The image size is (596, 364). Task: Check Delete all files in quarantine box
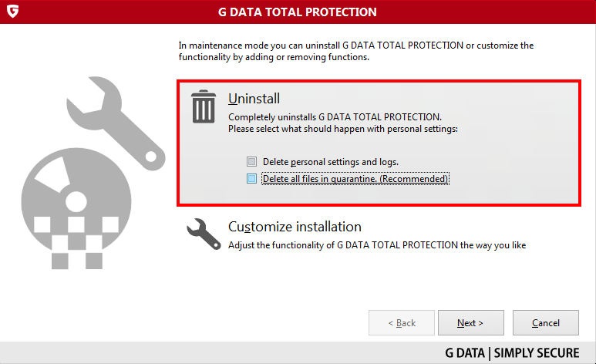click(x=251, y=178)
